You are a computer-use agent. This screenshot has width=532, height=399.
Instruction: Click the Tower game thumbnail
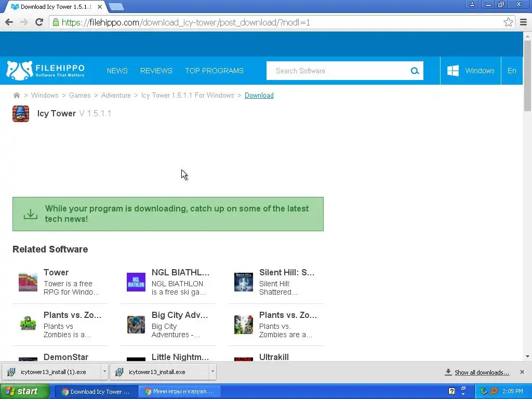coord(28,282)
